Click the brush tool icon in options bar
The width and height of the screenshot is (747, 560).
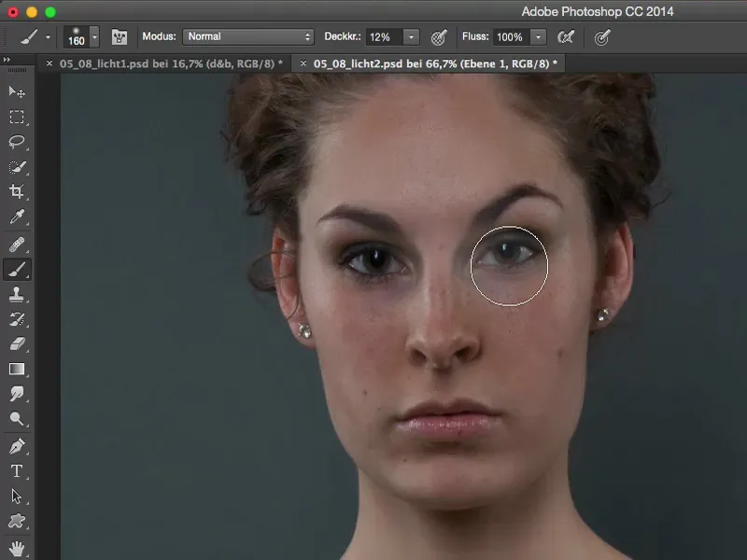(x=29, y=37)
